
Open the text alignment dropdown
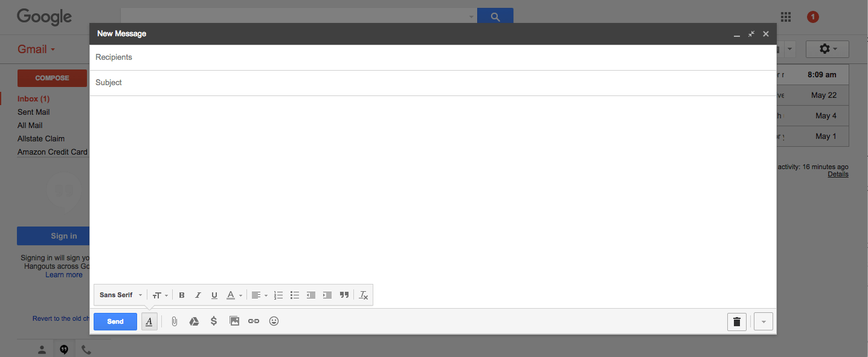[259, 295]
